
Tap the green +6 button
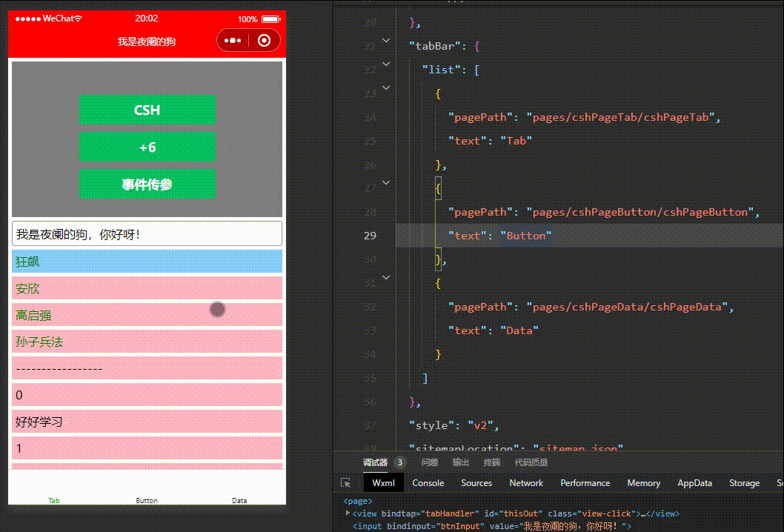(x=147, y=147)
